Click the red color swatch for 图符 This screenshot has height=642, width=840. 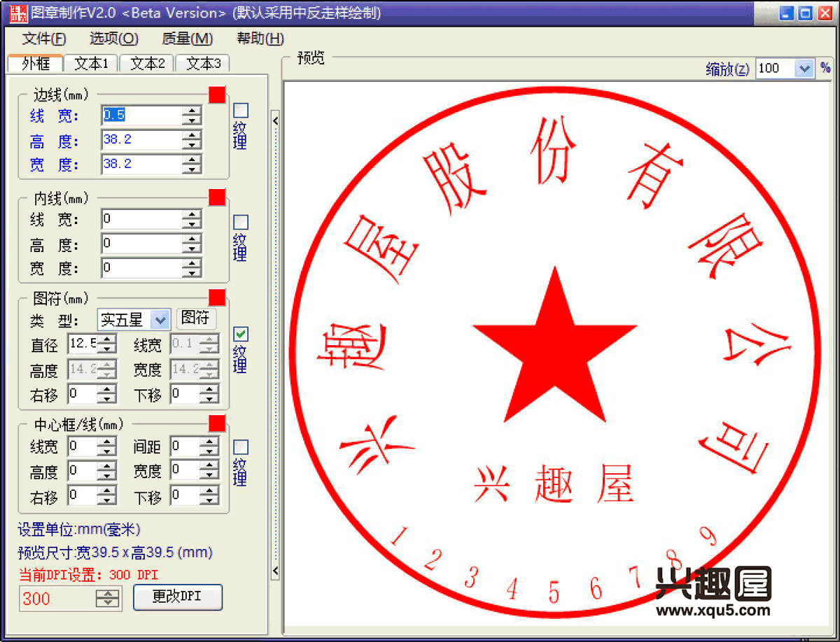click(217, 298)
